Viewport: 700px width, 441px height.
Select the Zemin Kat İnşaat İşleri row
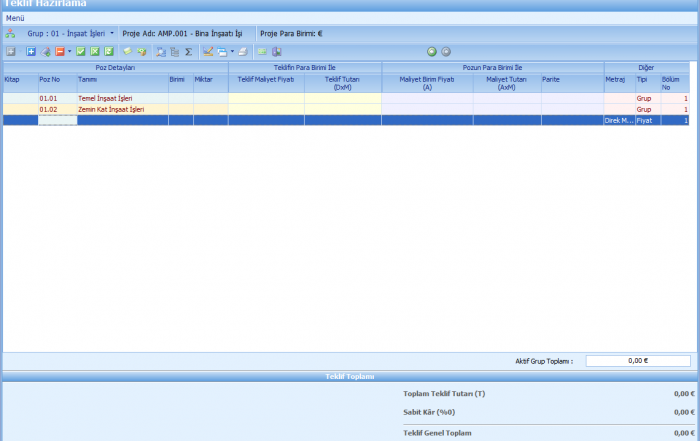click(111, 109)
